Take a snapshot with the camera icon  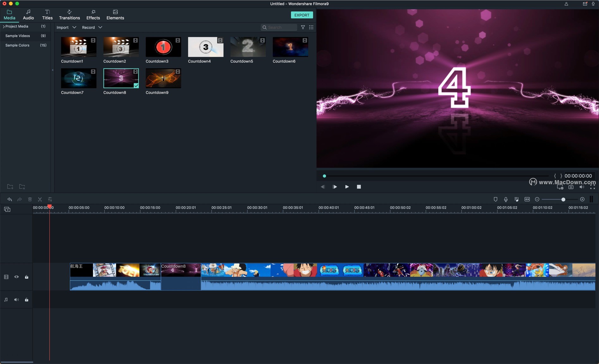pyautogui.click(x=571, y=187)
